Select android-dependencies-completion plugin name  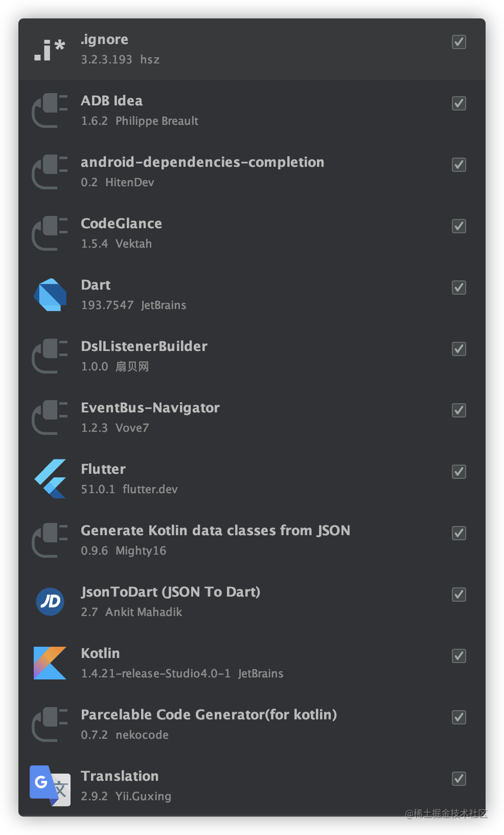(202, 163)
